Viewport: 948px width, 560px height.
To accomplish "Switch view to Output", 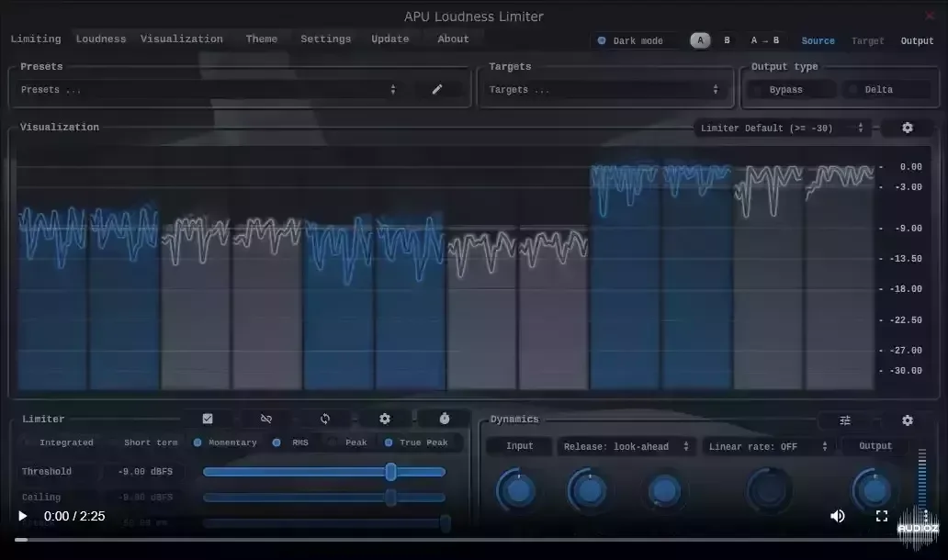I will [x=917, y=41].
